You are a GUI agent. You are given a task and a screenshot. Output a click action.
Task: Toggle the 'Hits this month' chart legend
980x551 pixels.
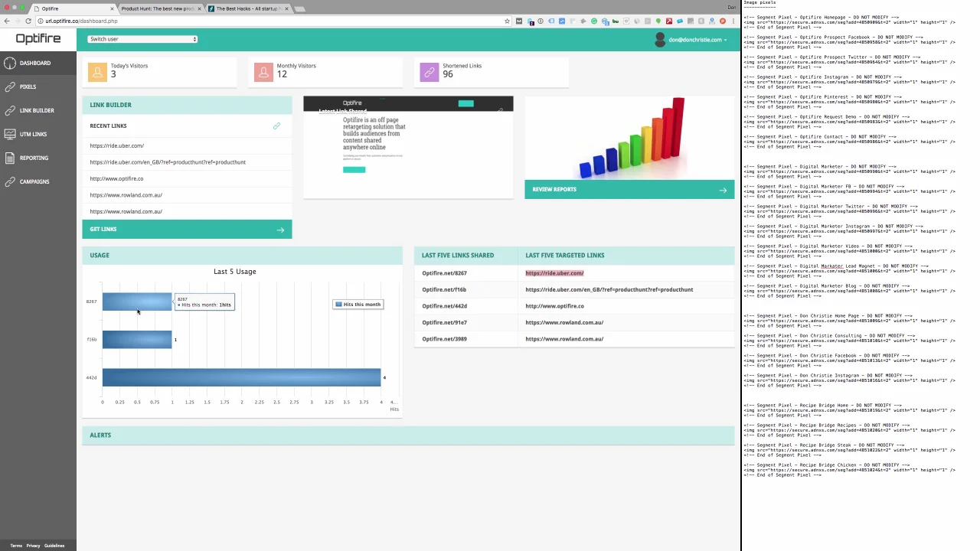pos(358,305)
